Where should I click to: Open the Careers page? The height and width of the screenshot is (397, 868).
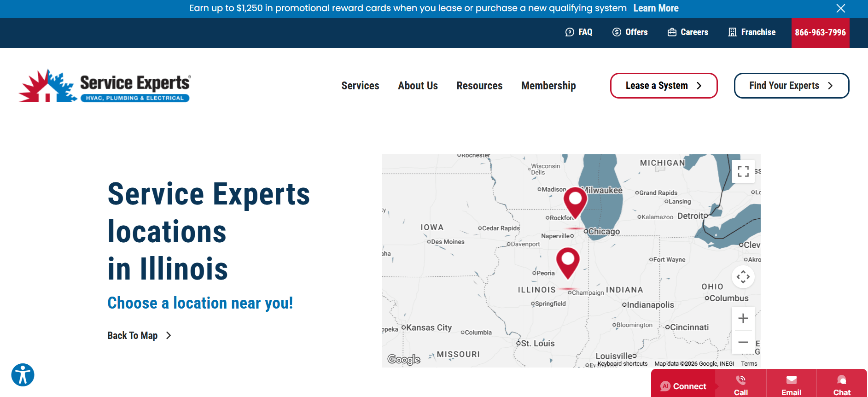click(x=688, y=32)
